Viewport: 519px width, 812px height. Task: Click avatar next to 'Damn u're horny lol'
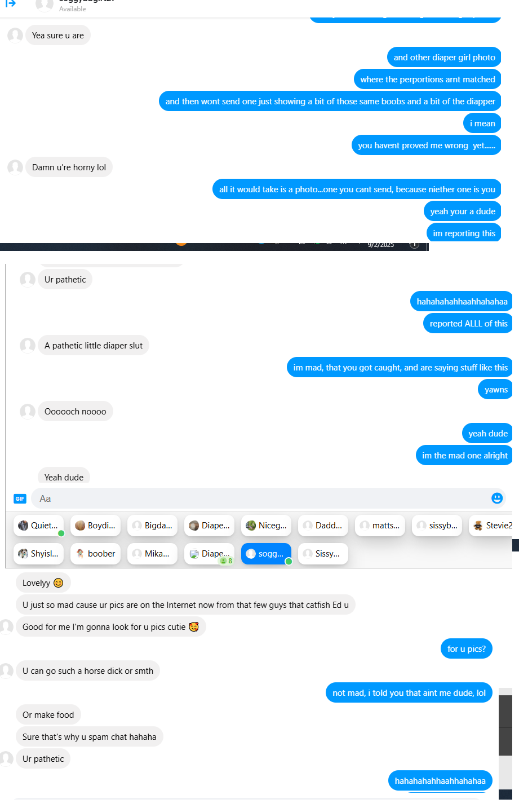pyautogui.click(x=15, y=167)
